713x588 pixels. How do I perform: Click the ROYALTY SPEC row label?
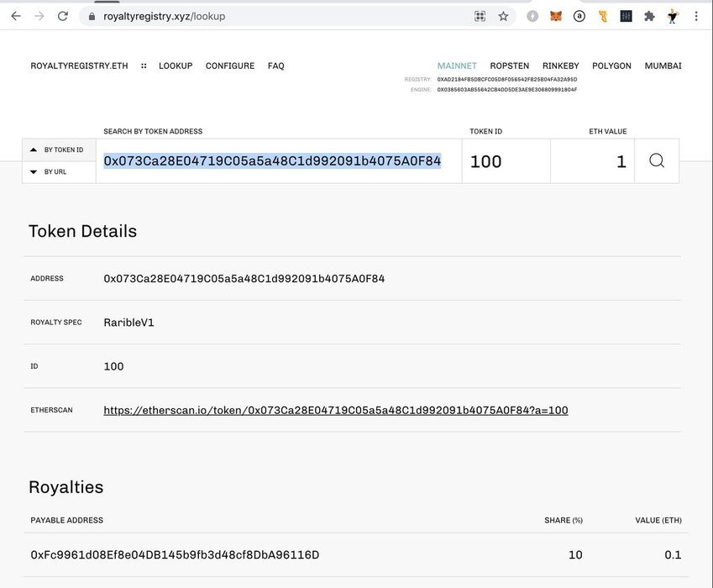point(56,323)
